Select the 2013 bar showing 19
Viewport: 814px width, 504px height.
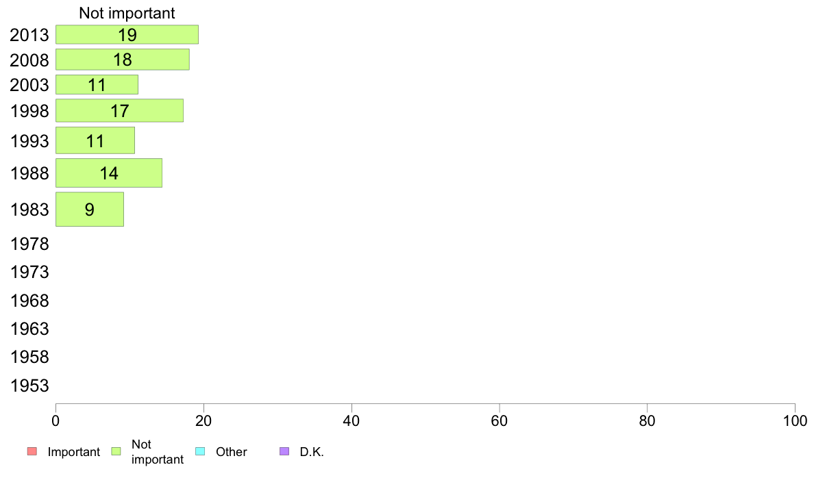pos(127,35)
